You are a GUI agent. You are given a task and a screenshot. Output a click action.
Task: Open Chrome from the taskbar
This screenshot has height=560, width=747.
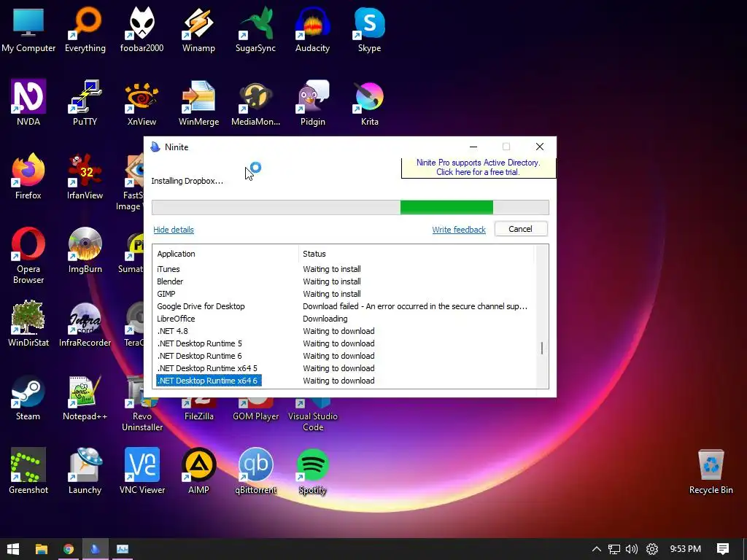point(68,549)
